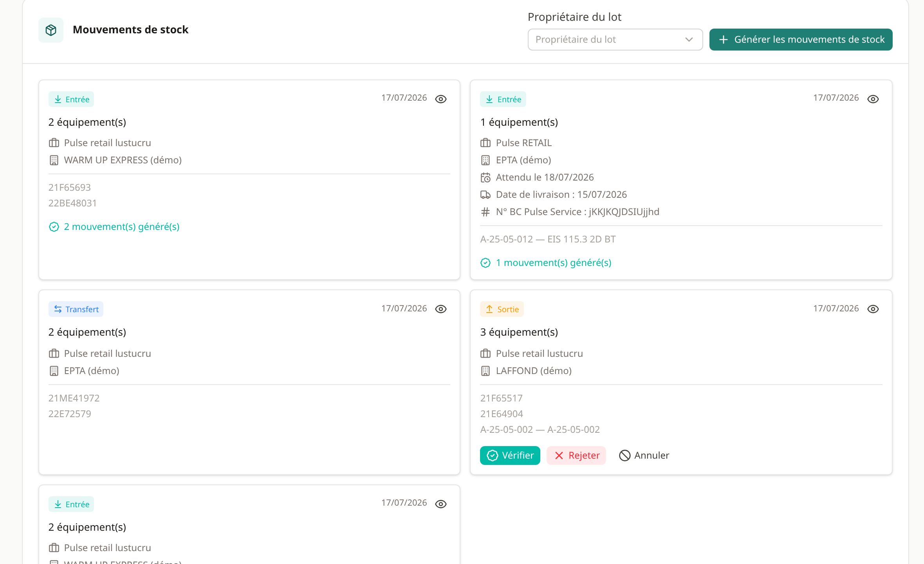
Task: View details of the Sortie LAFFOND card
Action: click(873, 309)
